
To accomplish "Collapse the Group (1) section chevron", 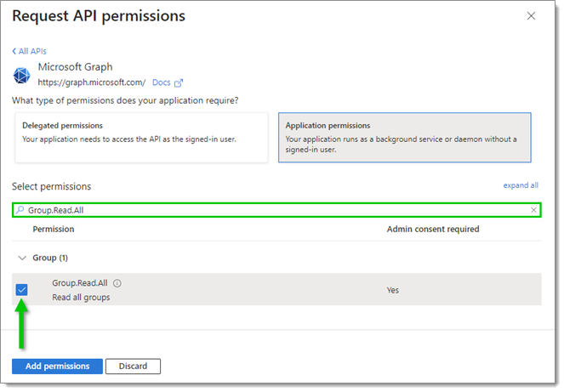I will coord(22,258).
